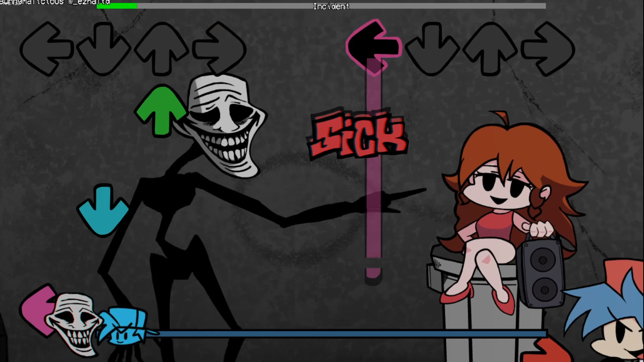Screen dimensions: 644x362
Task: Click the player's down arrow receptor
Action: point(432,49)
